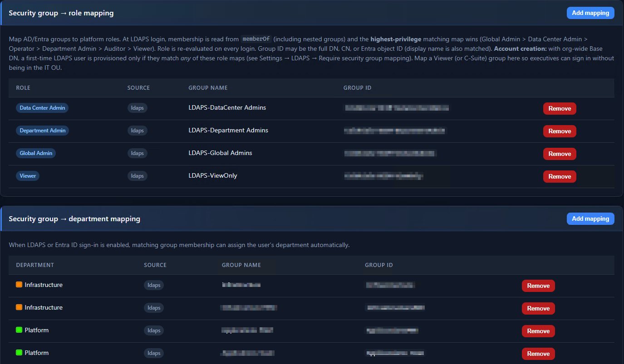Click the ldaps badge in LDAPS-Department Admins row

point(138,131)
